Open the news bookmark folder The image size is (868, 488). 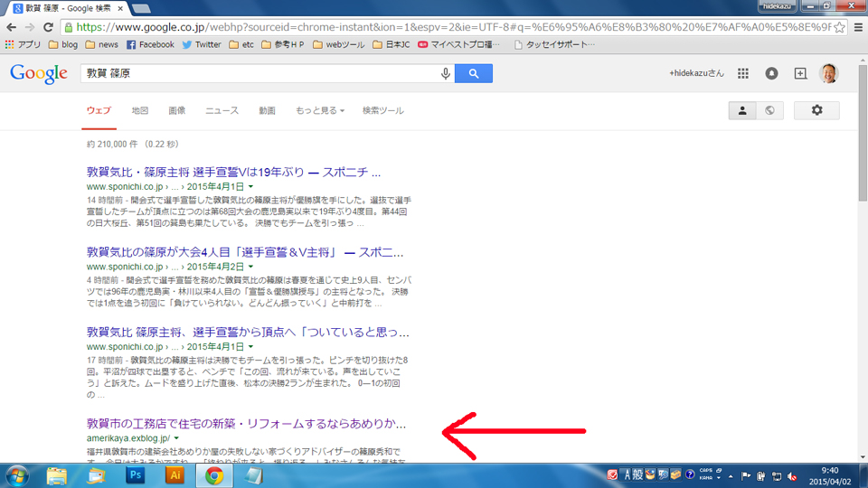(x=102, y=45)
